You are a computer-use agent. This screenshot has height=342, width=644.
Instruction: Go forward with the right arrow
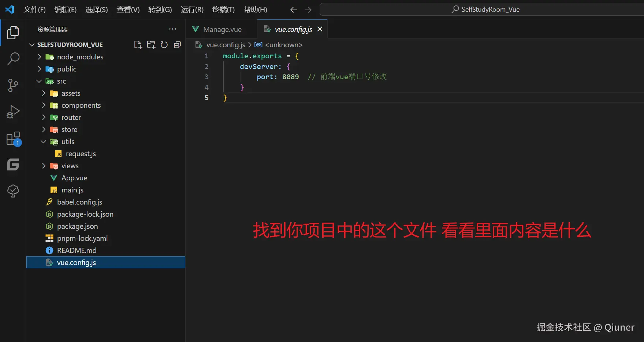pyautogui.click(x=308, y=10)
